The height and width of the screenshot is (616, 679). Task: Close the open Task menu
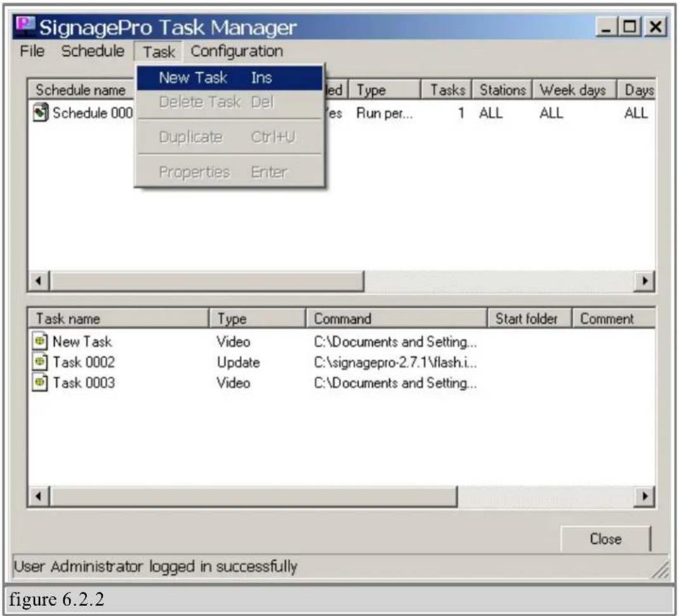pyautogui.click(x=159, y=52)
